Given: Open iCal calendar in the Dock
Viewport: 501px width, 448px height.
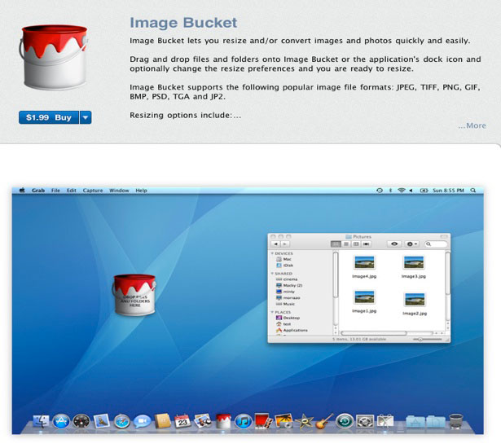Looking at the screenshot, I should click(182, 421).
